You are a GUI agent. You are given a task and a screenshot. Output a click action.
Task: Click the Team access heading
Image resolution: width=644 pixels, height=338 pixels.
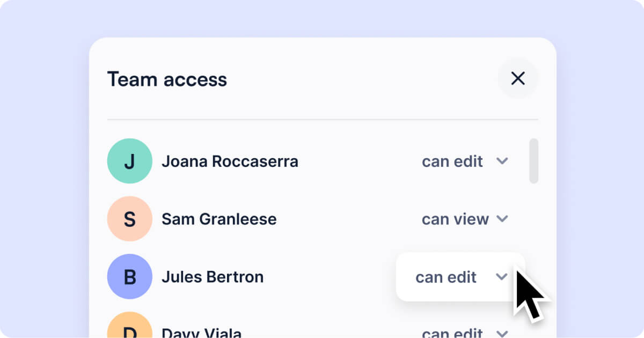167,79
